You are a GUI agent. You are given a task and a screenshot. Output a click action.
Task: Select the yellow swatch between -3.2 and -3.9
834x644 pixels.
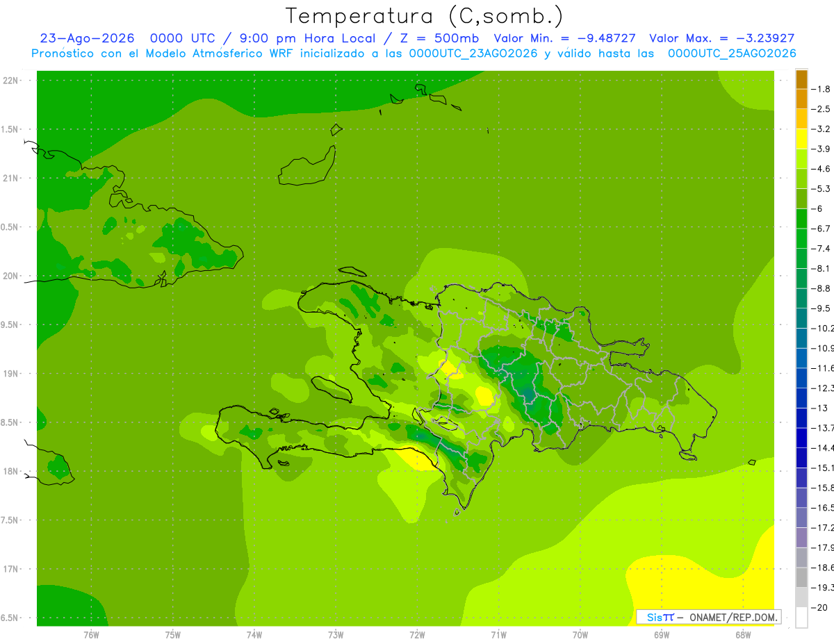click(801, 139)
